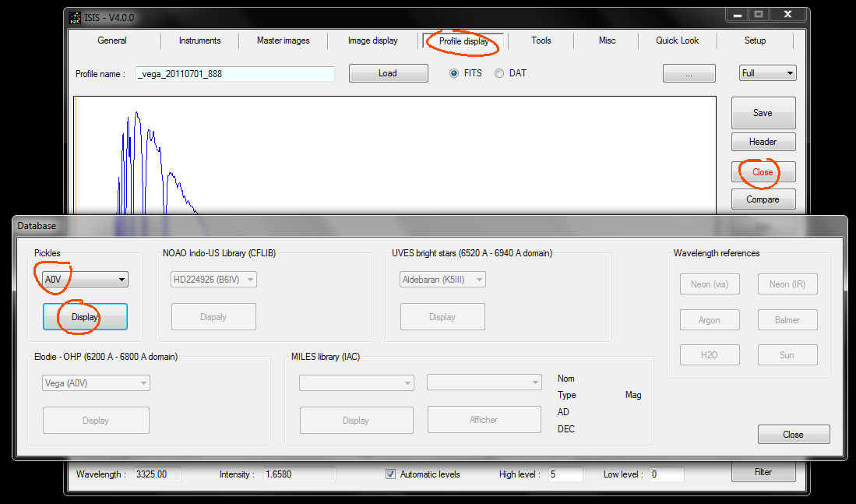
Task: Go to the Master images tab
Action: click(283, 41)
